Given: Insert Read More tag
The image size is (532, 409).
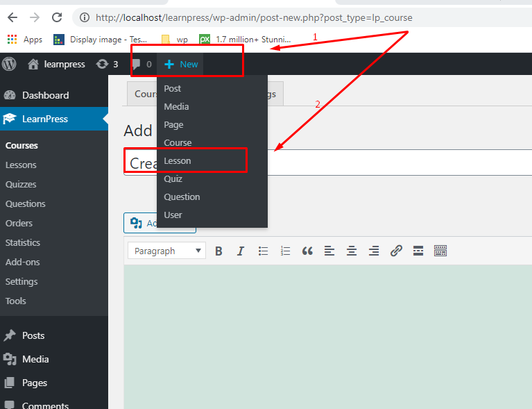Looking at the screenshot, I should [418, 251].
